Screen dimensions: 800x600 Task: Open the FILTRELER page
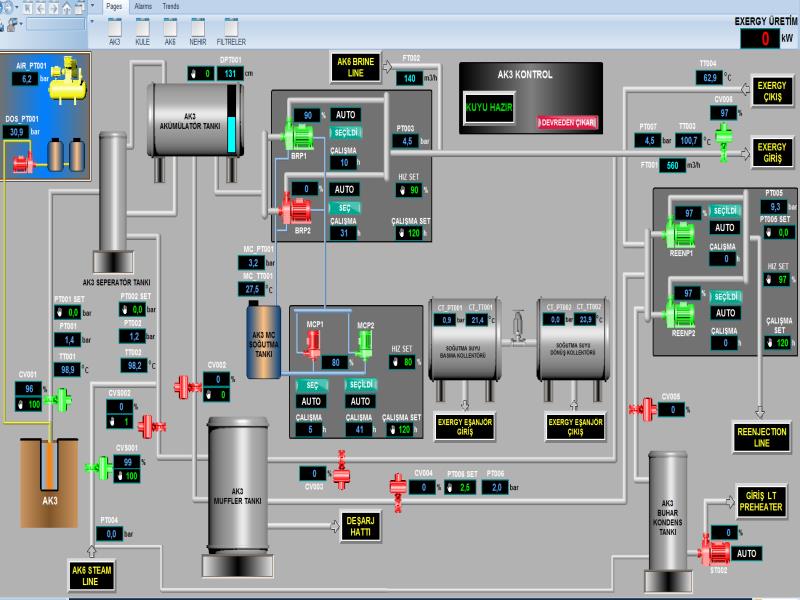231,32
